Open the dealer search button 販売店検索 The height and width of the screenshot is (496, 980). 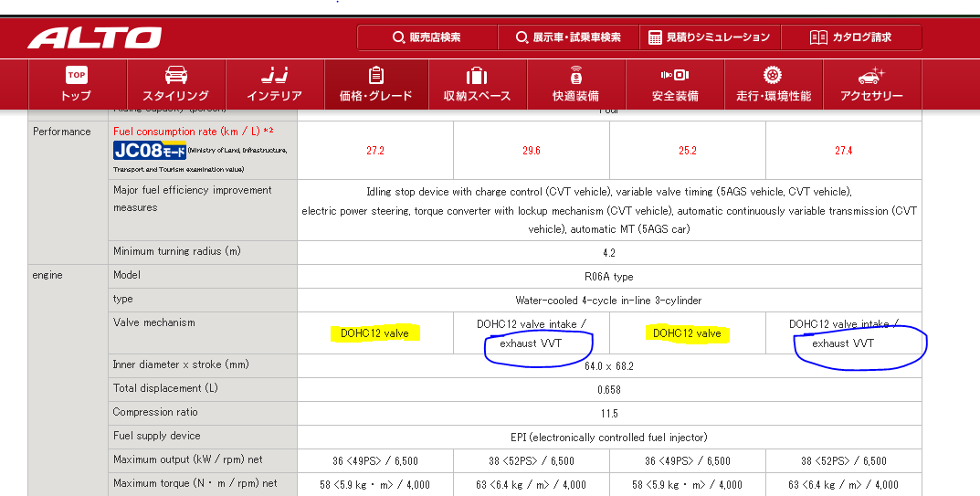(x=427, y=37)
